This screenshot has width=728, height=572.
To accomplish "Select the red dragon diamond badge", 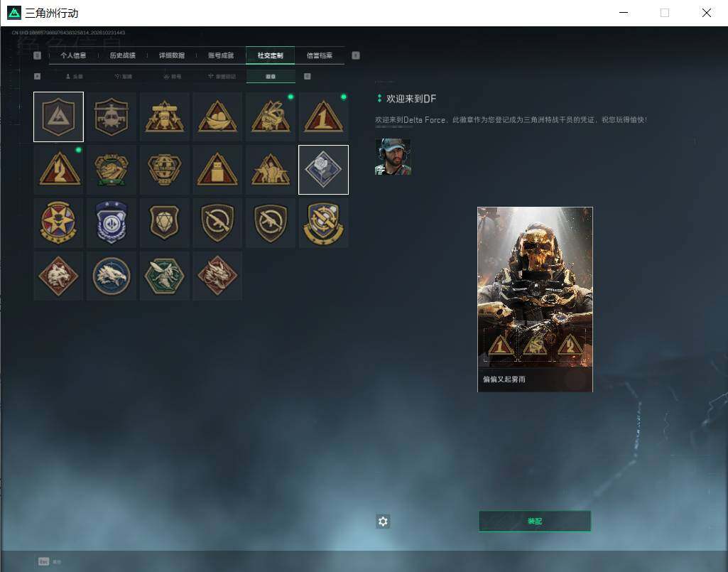I will (x=217, y=276).
